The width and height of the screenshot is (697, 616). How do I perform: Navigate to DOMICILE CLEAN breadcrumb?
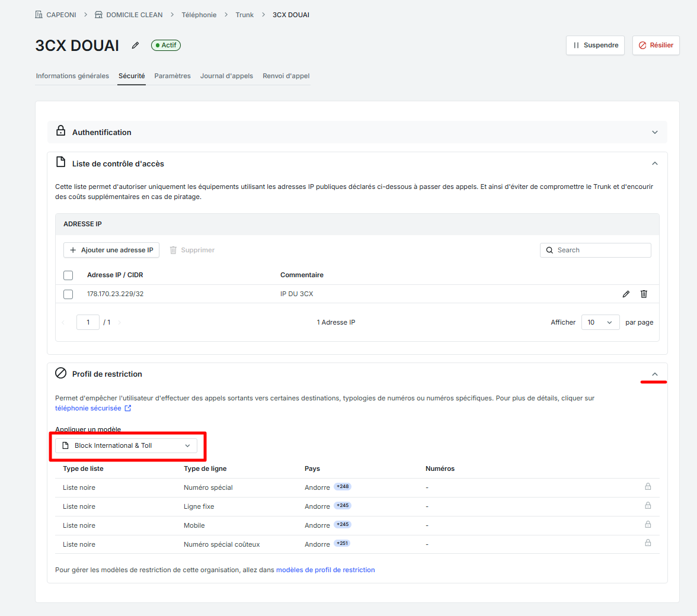tap(134, 15)
